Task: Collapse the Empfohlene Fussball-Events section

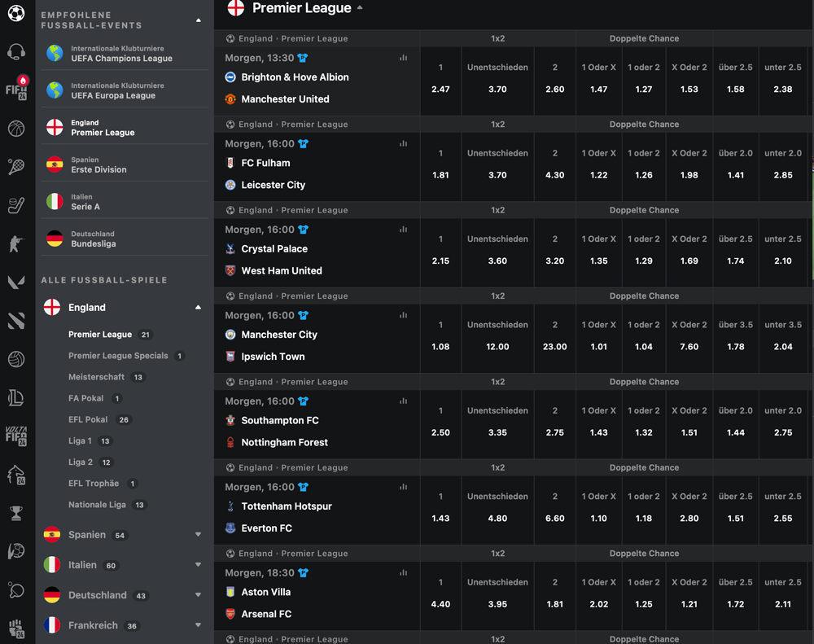Action: [199, 20]
